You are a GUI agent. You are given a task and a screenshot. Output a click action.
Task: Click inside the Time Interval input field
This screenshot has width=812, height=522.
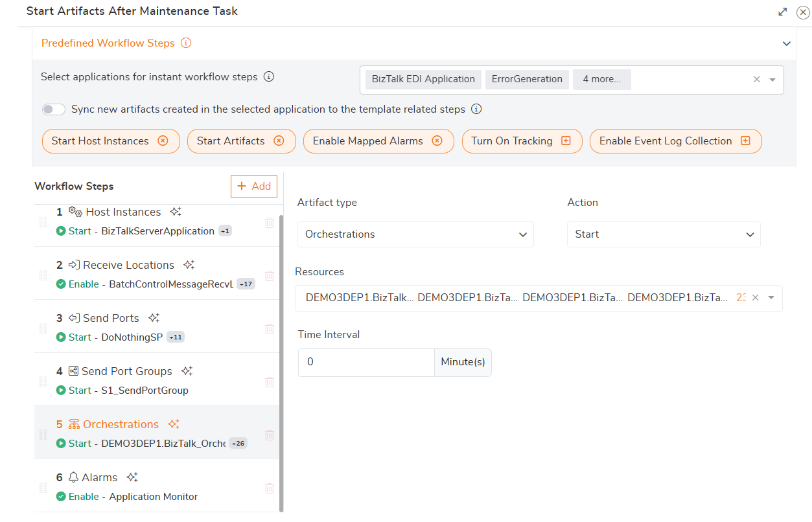click(x=366, y=361)
